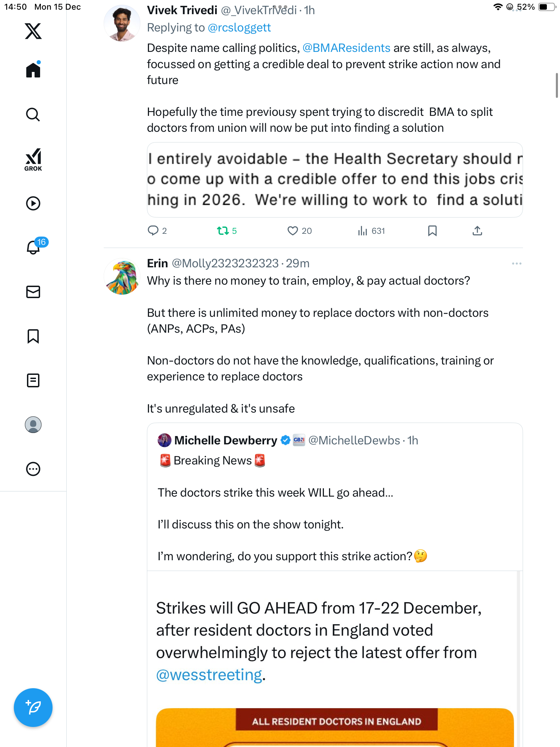Go to the Home timeline
The height and width of the screenshot is (747, 560).
(x=33, y=70)
